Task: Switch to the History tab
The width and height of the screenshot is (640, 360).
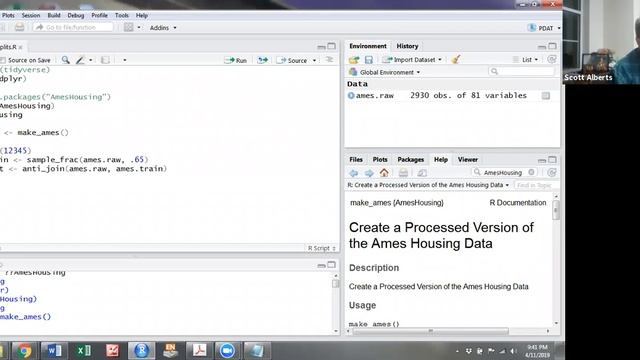Action: [x=407, y=46]
